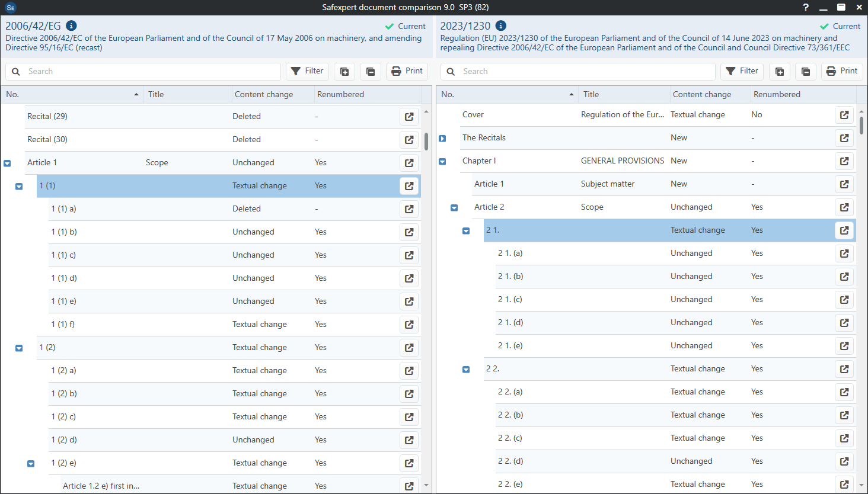Collapse the 1 (2) node in left tree
This screenshot has width=868, height=494.
coord(19,348)
